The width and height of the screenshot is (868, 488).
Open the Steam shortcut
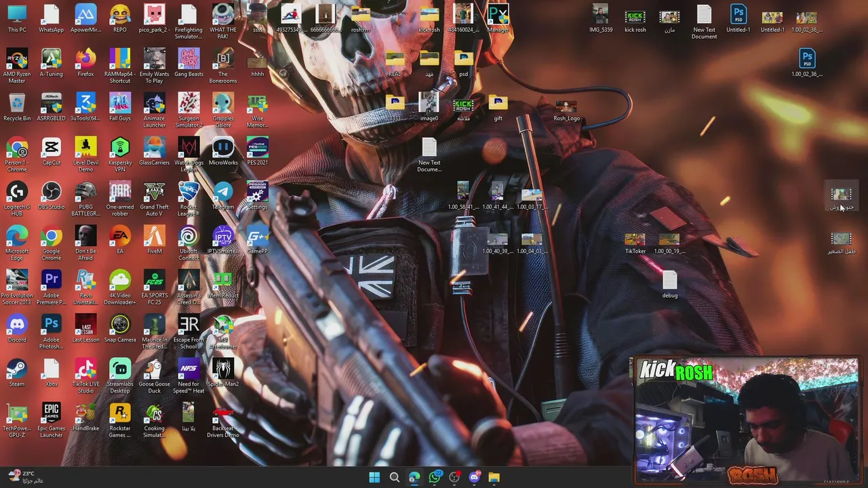[x=17, y=373]
